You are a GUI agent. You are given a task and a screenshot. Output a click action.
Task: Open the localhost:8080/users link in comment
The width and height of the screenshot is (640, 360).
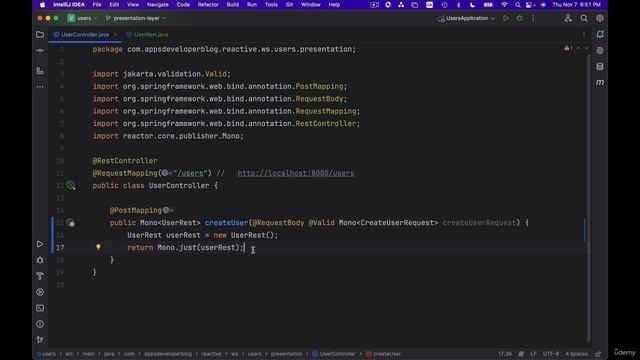[x=296, y=173]
